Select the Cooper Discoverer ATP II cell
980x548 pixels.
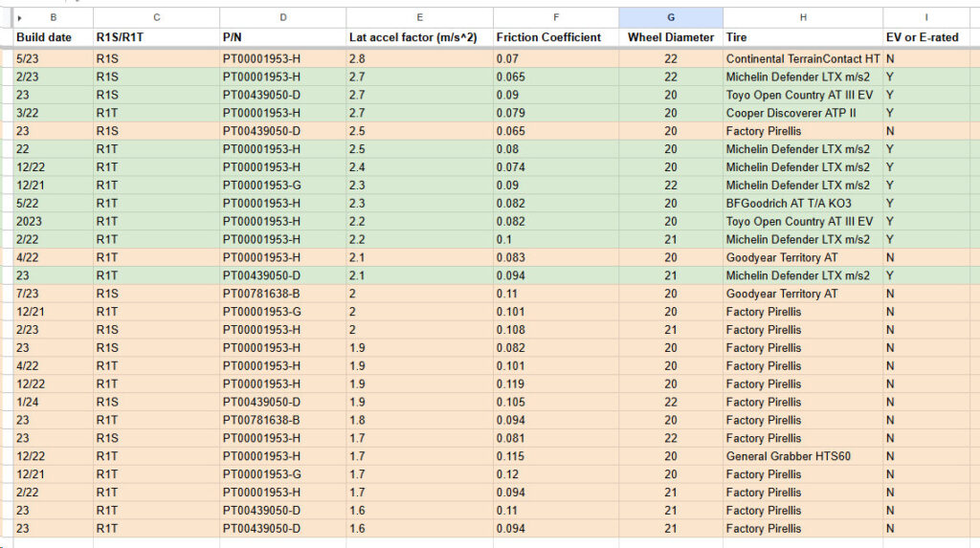[803, 113]
